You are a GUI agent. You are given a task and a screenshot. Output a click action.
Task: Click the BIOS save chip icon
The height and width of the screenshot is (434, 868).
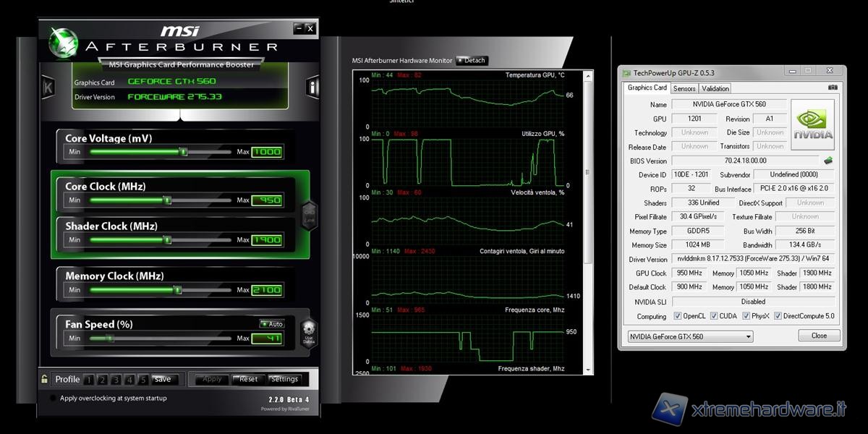pos(828,161)
